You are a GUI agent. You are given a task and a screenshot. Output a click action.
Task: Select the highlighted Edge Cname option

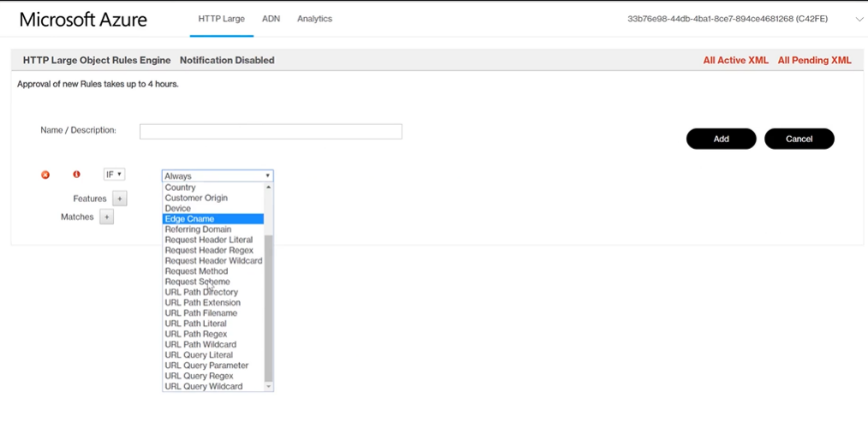[x=213, y=219]
